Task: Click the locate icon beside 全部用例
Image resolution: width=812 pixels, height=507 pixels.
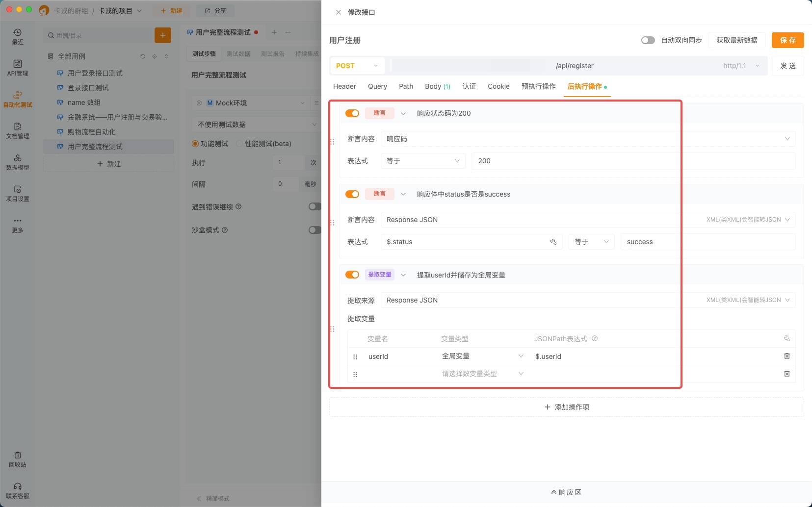Action: point(155,56)
